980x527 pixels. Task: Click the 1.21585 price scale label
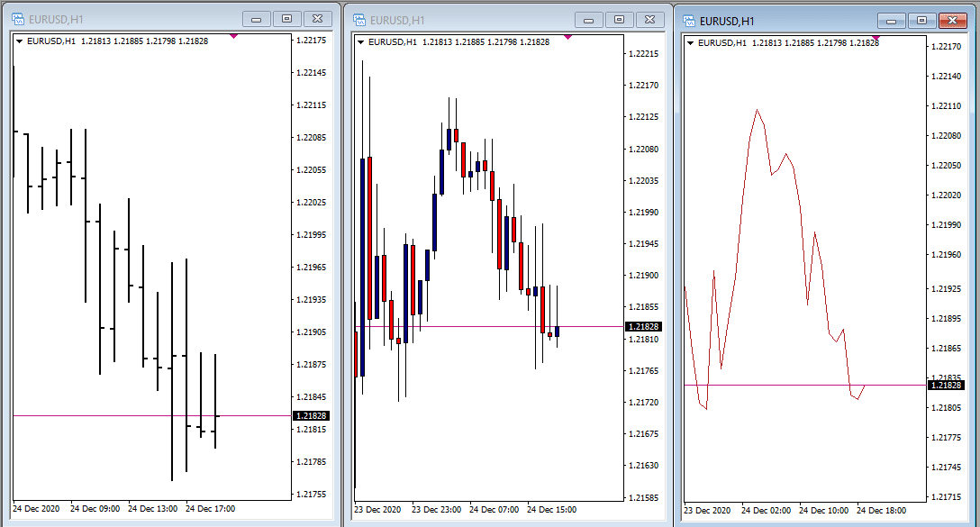point(644,497)
